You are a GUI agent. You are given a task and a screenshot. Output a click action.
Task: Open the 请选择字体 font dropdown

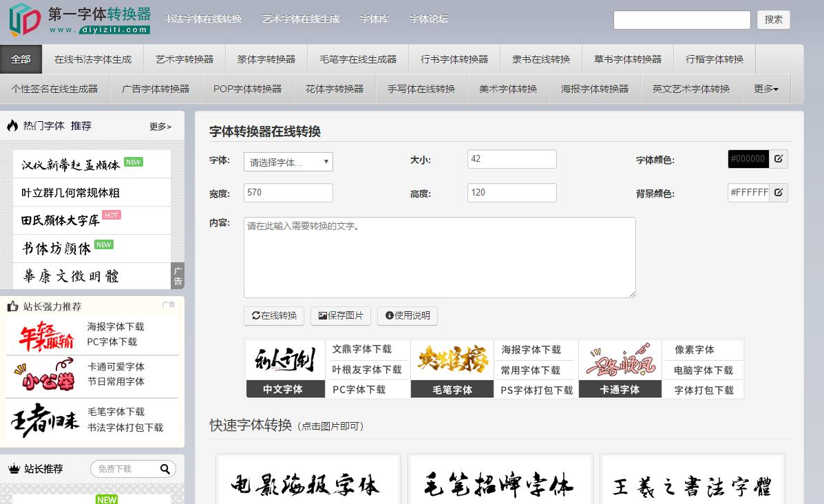pos(288,162)
